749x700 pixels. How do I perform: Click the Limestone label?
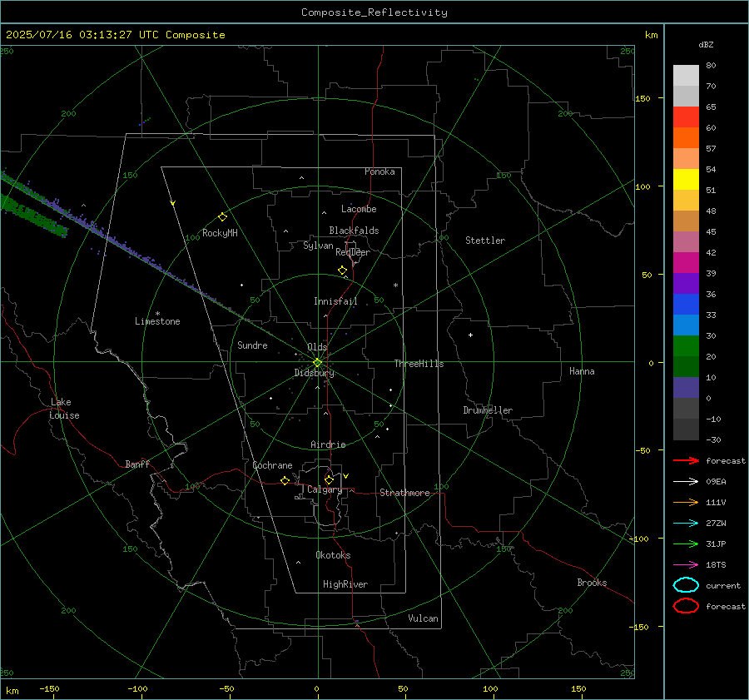(x=157, y=321)
